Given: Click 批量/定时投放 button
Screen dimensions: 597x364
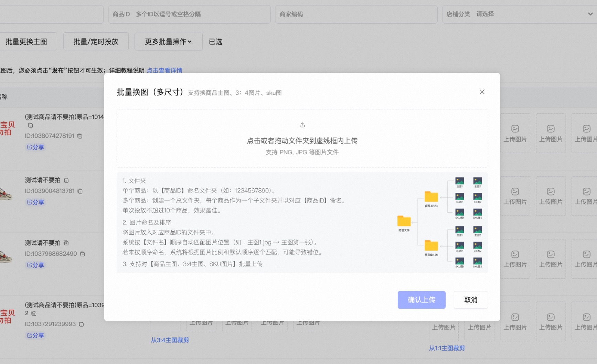Looking at the screenshot, I should (96, 42).
